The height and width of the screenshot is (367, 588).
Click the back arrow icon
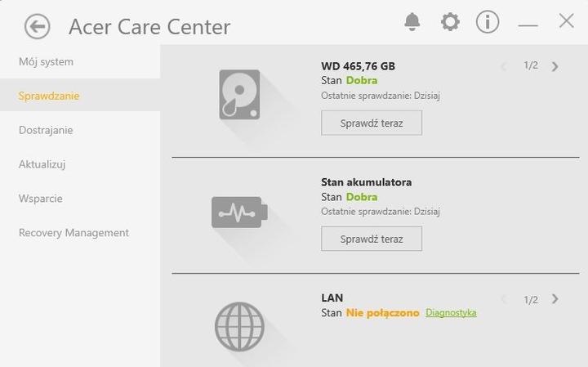click(x=37, y=26)
